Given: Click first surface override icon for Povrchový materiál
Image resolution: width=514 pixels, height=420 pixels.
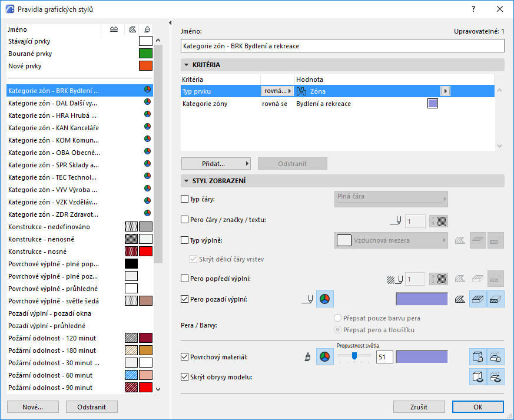Looking at the screenshot, I should click(478, 357).
